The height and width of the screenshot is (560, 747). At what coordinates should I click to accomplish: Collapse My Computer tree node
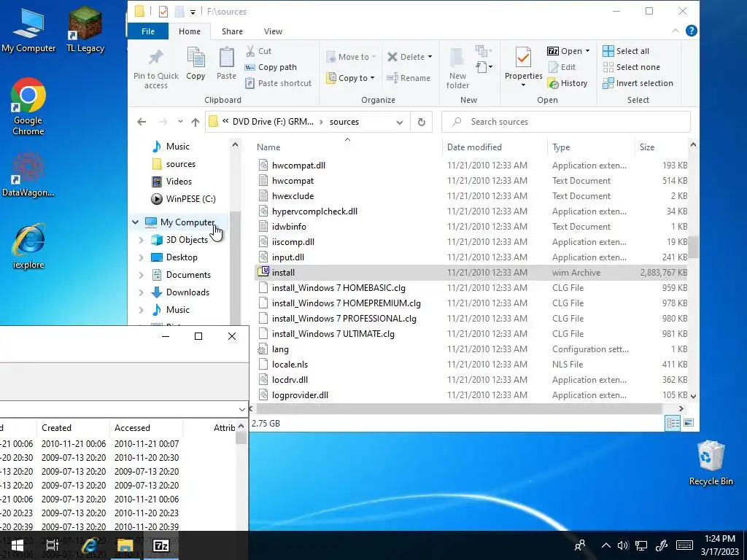[x=135, y=222]
